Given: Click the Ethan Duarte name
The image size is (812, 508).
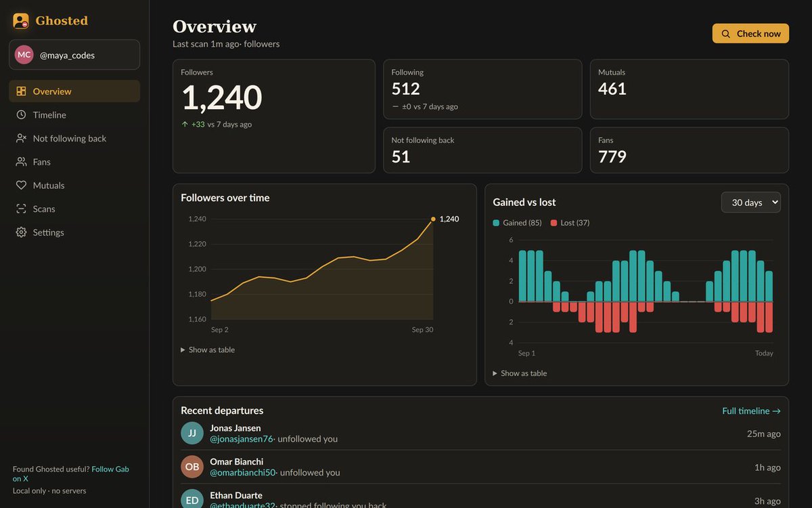Looking at the screenshot, I should click(x=236, y=496).
